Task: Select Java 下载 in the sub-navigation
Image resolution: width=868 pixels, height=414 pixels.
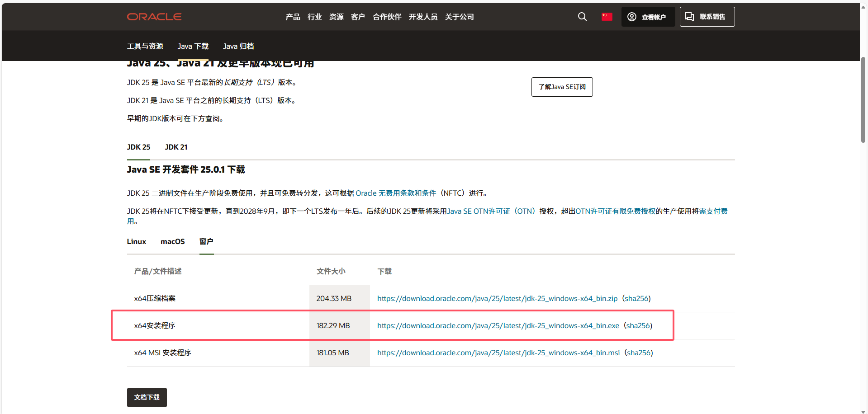Action: pos(193,46)
